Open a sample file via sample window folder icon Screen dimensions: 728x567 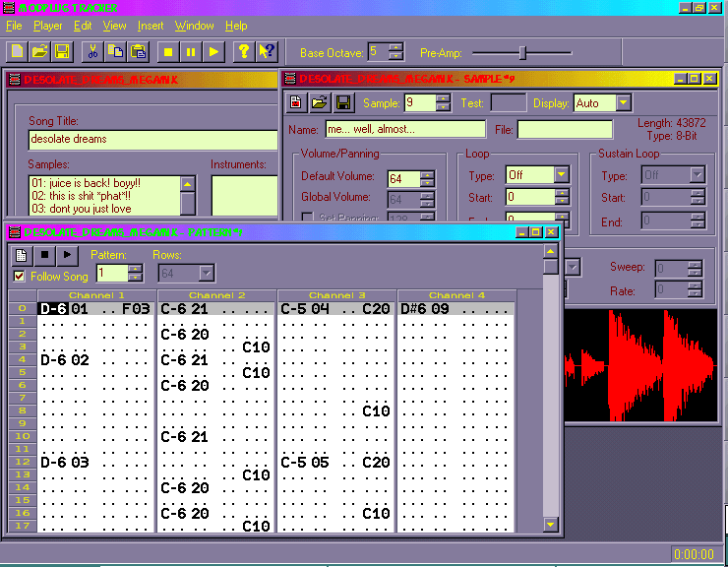coord(321,102)
